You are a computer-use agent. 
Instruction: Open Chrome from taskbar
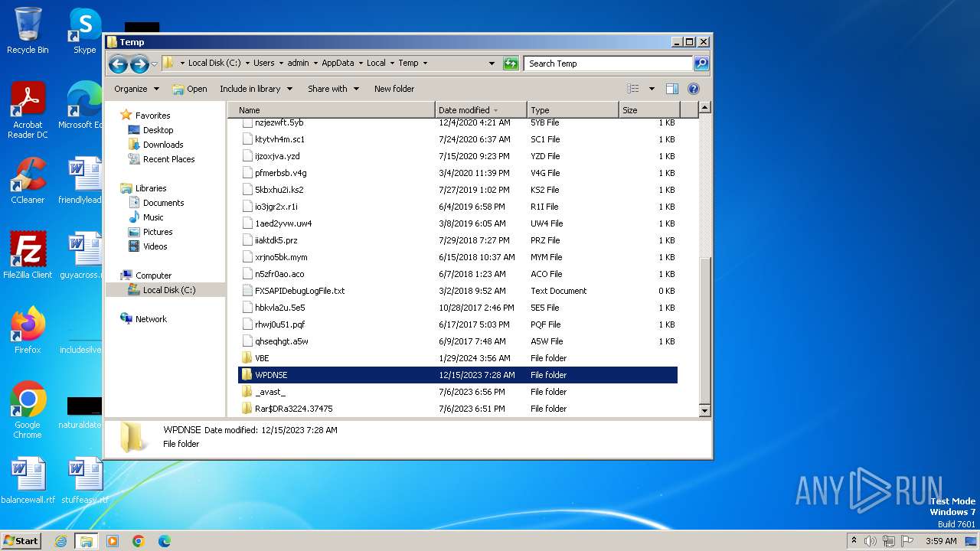[x=139, y=541]
